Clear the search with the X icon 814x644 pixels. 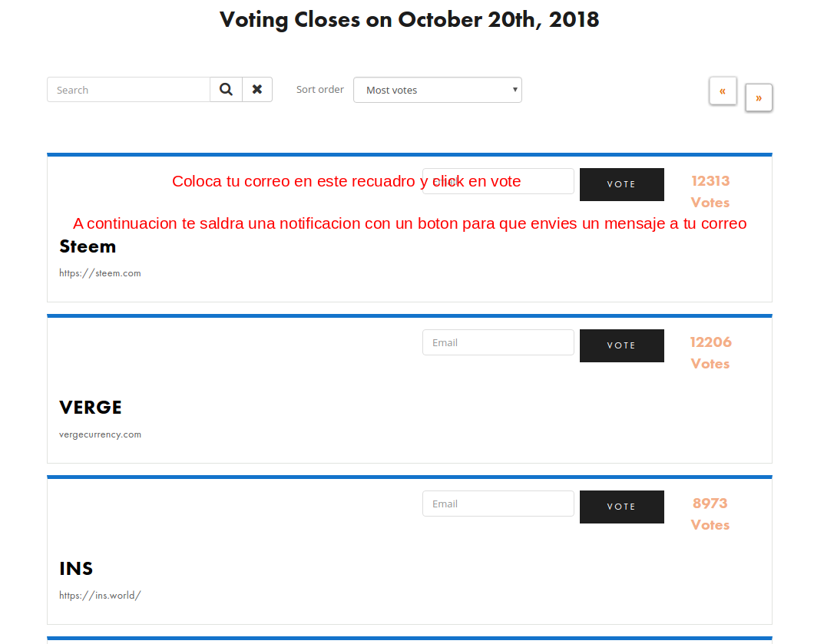point(257,90)
